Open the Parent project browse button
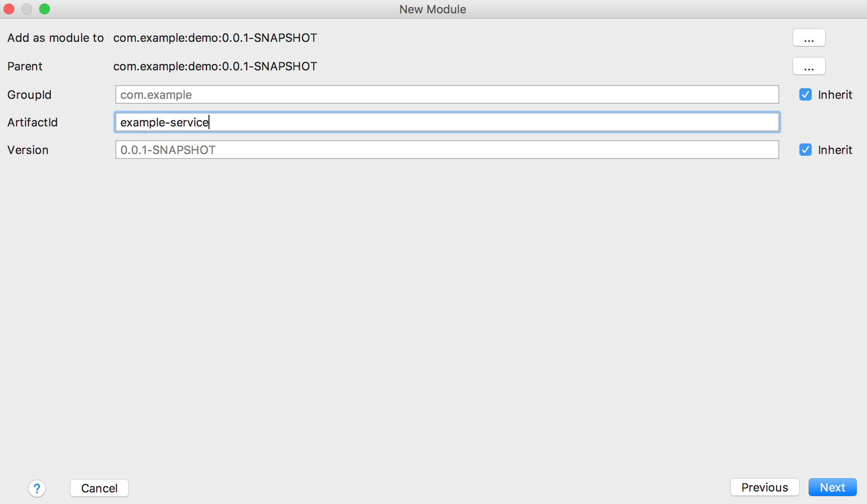This screenshot has height=504, width=867. pos(809,66)
